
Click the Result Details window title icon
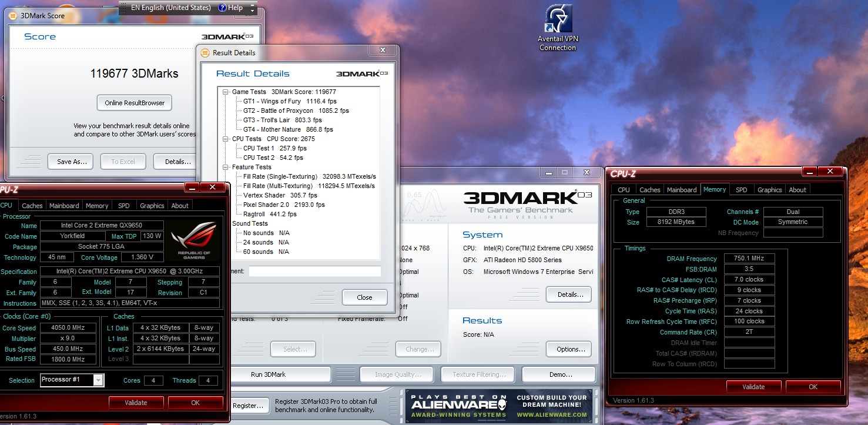pos(206,53)
